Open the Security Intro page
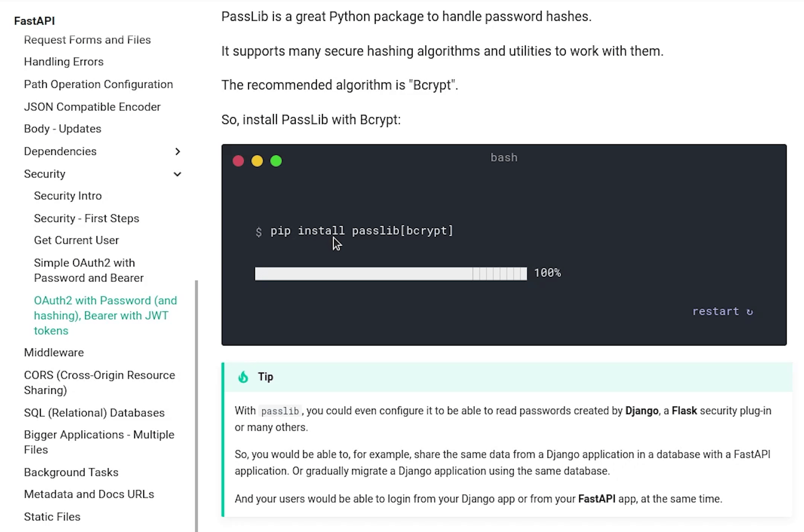 [68, 196]
